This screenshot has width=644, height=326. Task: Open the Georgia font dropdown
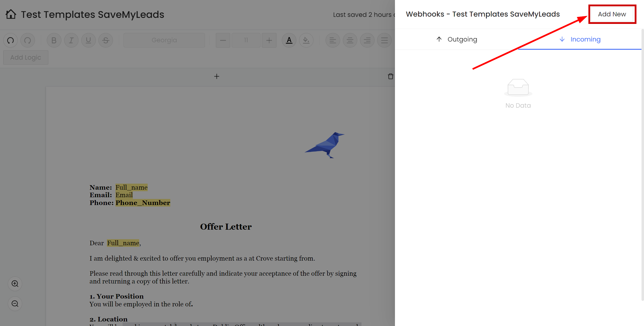164,40
